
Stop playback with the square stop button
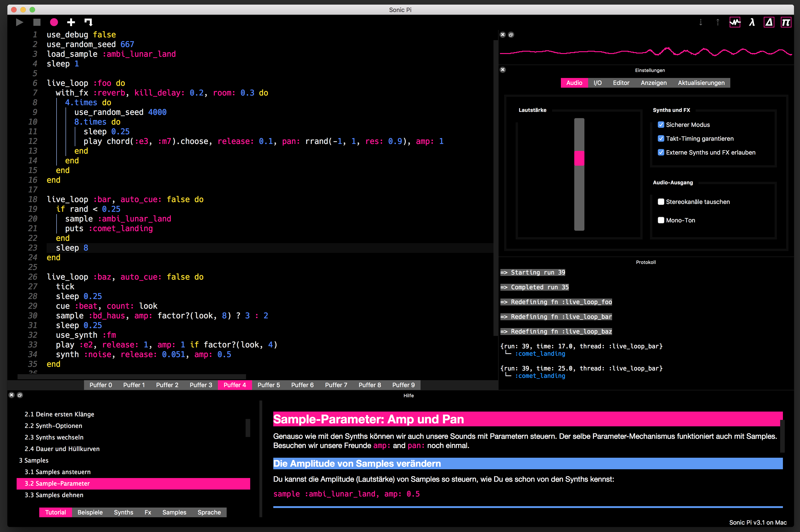(37, 22)
